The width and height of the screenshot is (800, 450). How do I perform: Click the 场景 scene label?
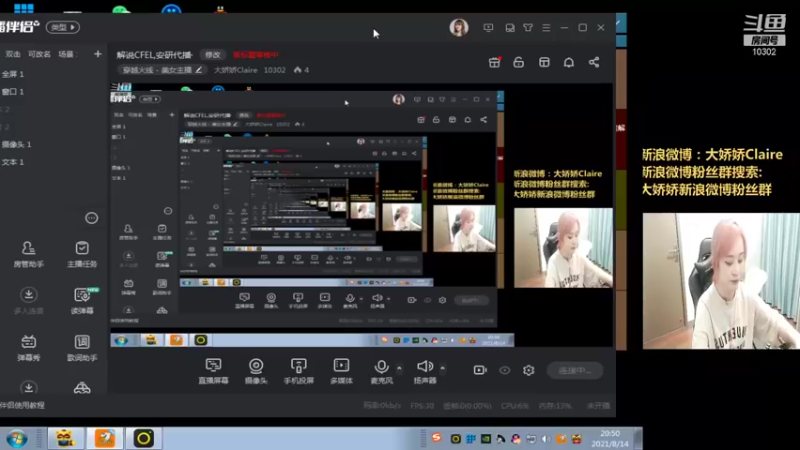pyautogui.click(x=66, y=54)
